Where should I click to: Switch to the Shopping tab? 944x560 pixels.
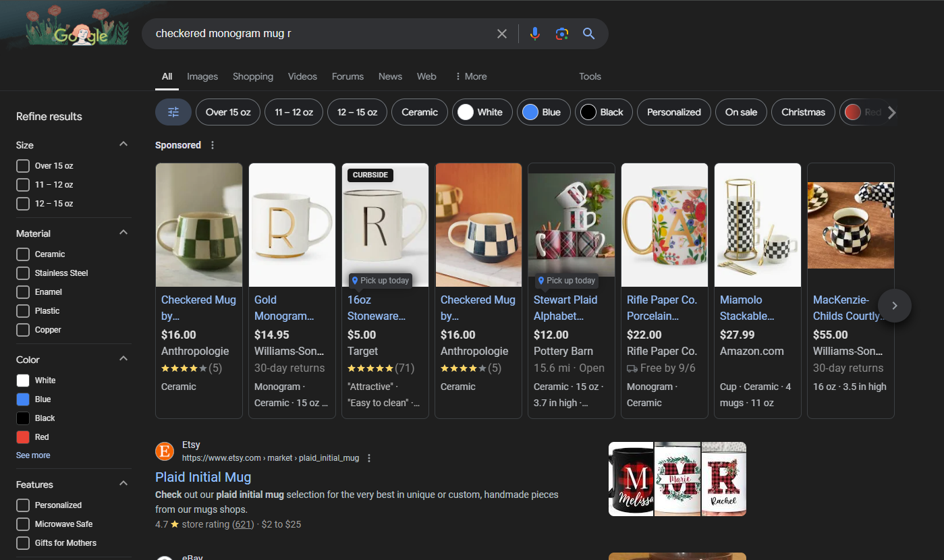pos(253,76)
